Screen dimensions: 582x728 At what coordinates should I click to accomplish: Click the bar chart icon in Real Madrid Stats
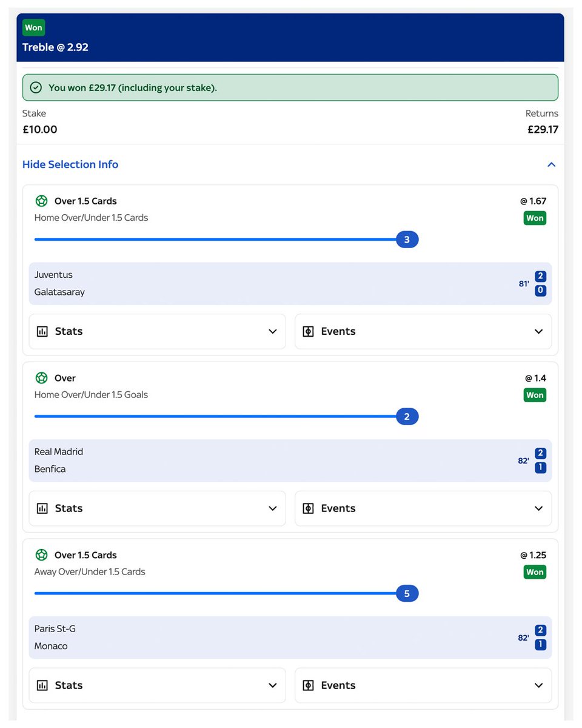pyautogui.click(x=42, y=508)
